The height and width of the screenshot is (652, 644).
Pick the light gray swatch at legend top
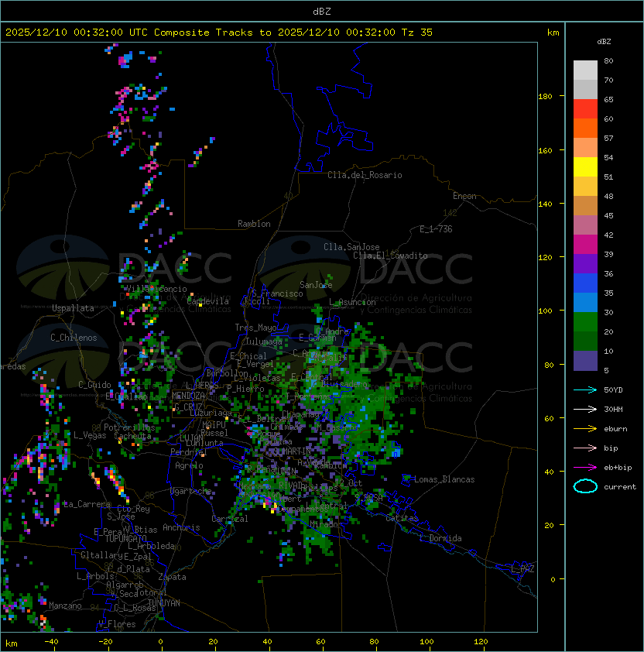(x=585, y=70)
